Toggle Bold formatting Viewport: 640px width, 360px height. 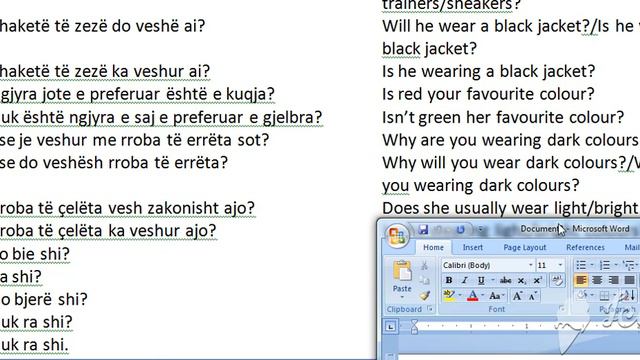449,280
